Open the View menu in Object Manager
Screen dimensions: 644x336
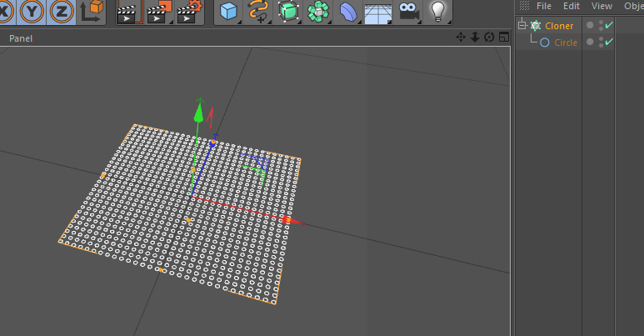point(602,6)
